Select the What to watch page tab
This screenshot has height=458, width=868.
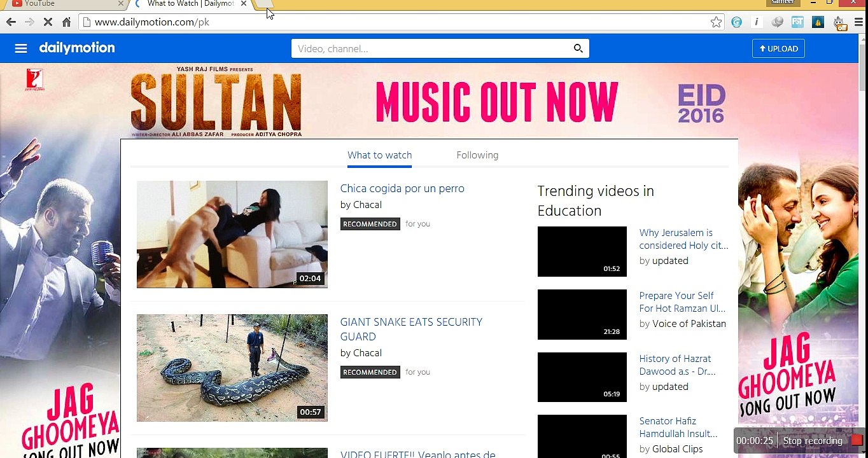379,155
